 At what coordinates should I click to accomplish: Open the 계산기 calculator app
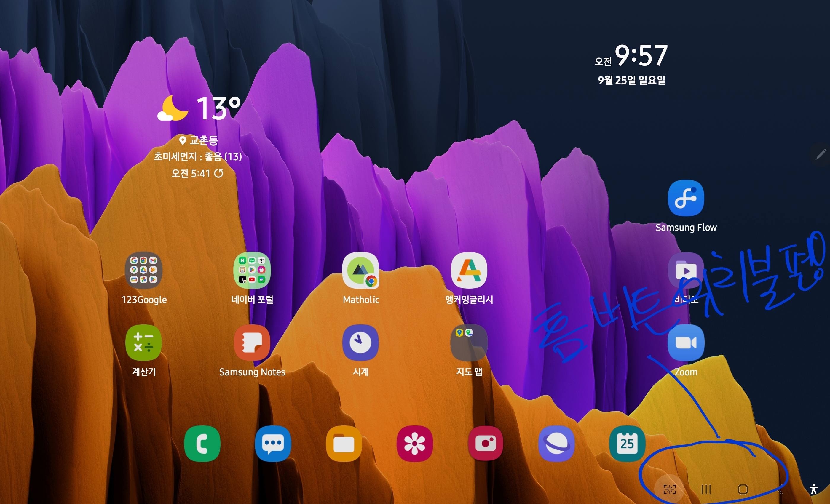click(x=143, y=343)
